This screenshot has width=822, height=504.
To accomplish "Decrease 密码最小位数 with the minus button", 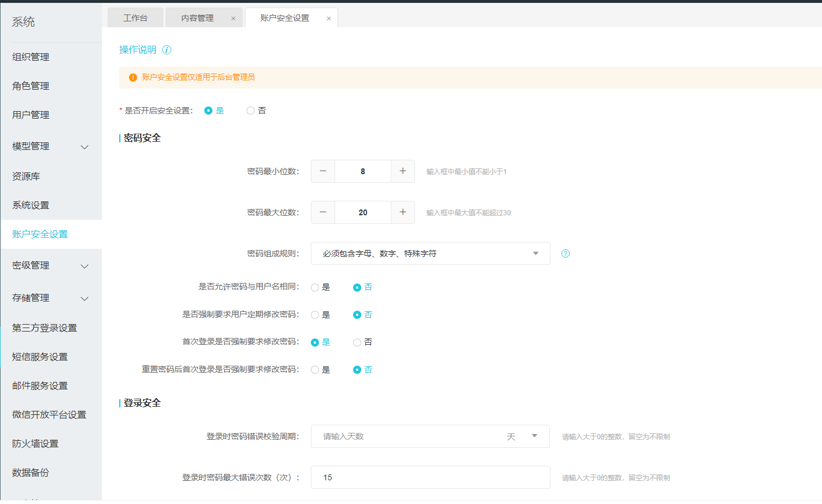I will [x=323, y=171].
